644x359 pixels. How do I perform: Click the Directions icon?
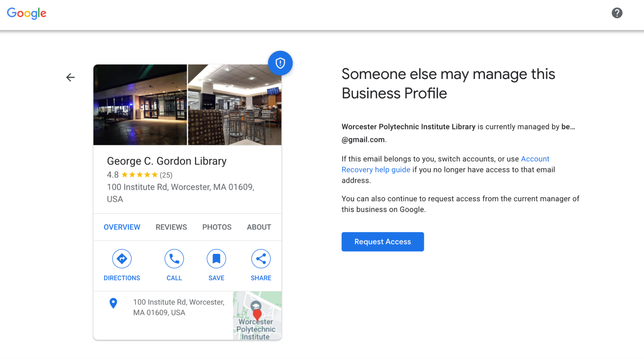point(122,258)
